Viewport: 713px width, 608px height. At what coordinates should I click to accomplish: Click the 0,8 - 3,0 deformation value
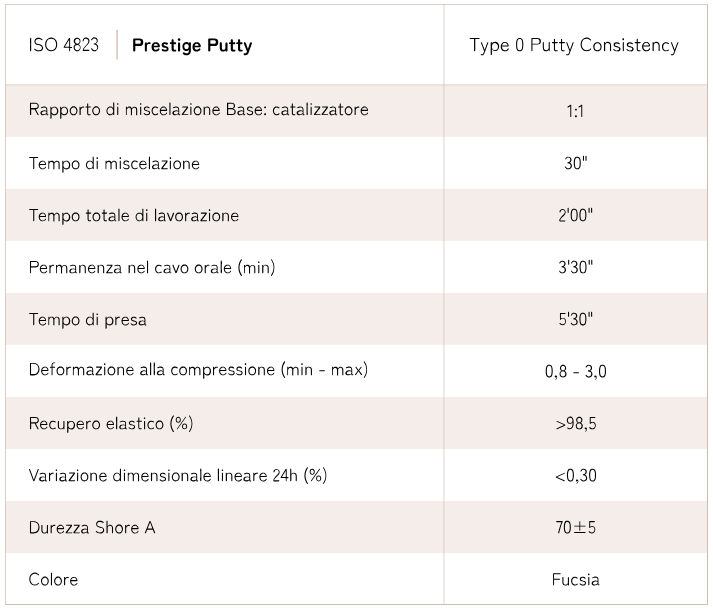pos(575,371)
